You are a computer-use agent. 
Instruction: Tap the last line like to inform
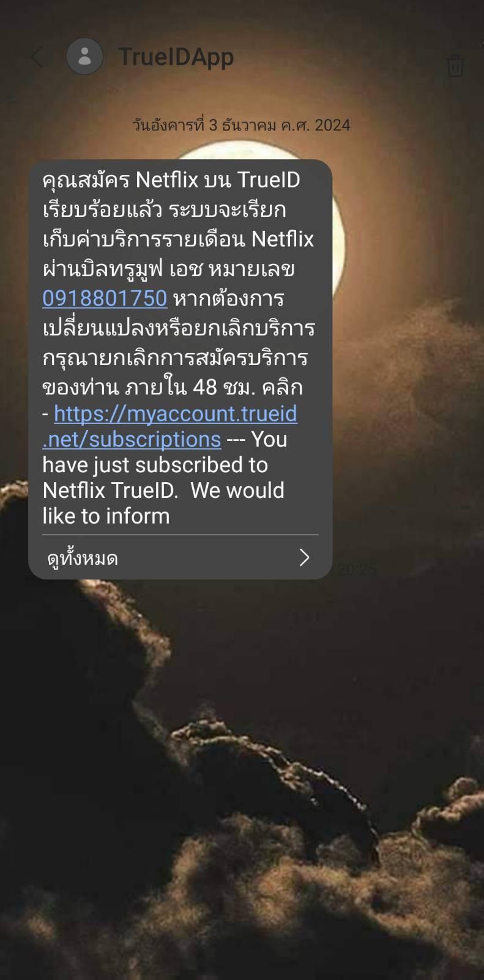(106, 516)
